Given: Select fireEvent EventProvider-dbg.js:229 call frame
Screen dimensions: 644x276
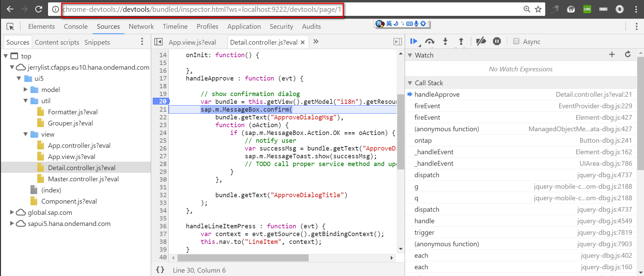Looking at the screenshot, I should click(x=521, y=106).
